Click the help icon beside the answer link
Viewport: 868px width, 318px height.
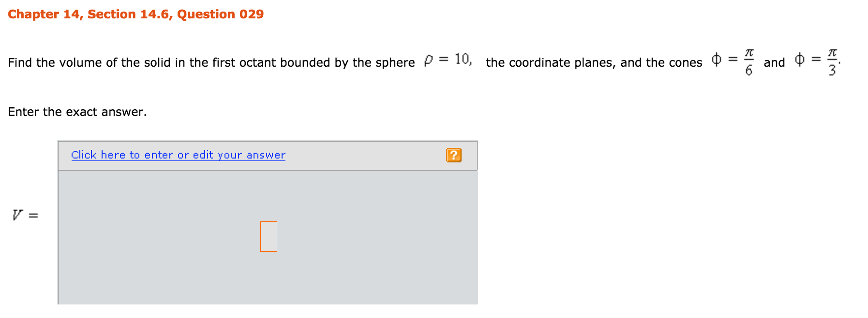click(x=453, y=155)
